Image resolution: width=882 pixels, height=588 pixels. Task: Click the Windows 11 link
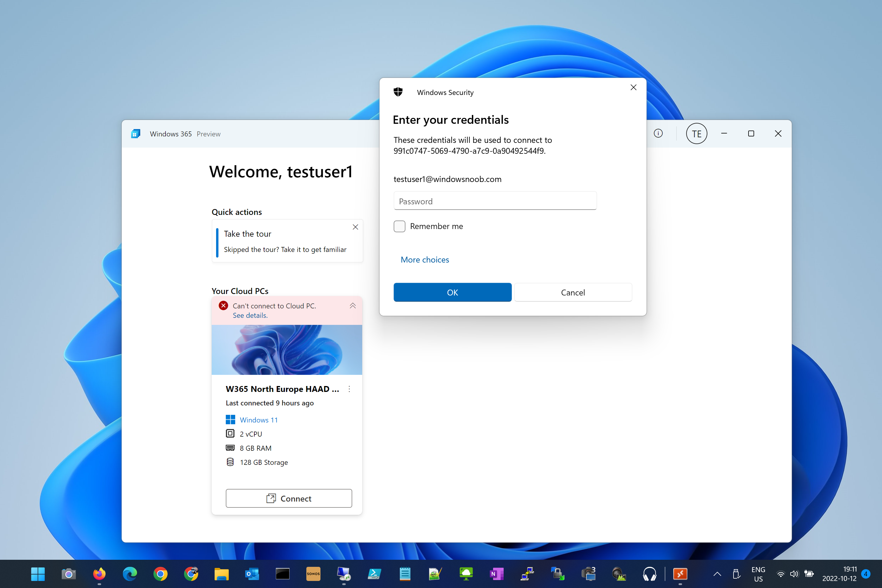[x=259, y=420]
